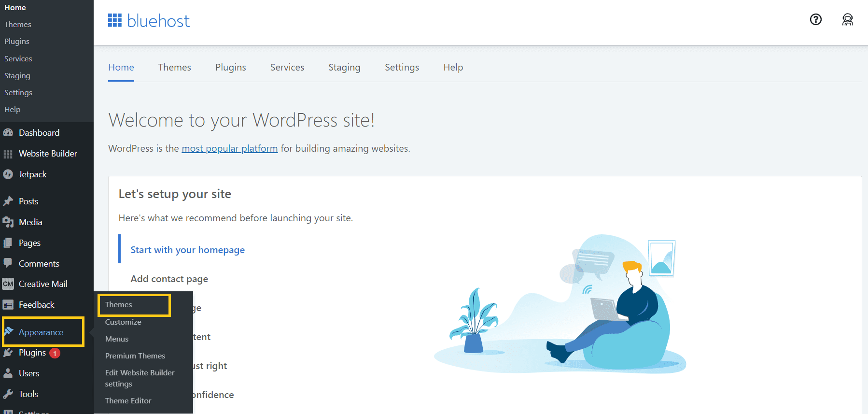Screen dimensions: 868x414
Task: Choose Premium Themes in the Appearance flyout
Action: point(135,356)
